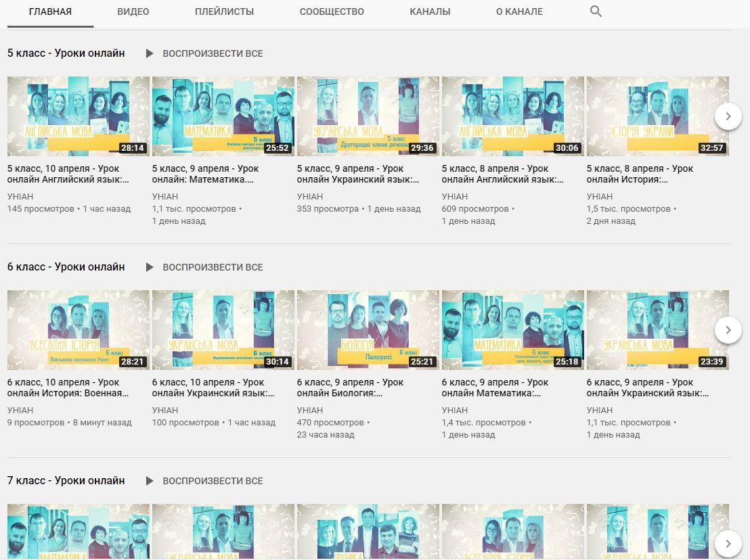This screenshot has height=560, width=750.
Task: Click play icon beside 5 класс playlist
Action: click(x=150, y=53)
